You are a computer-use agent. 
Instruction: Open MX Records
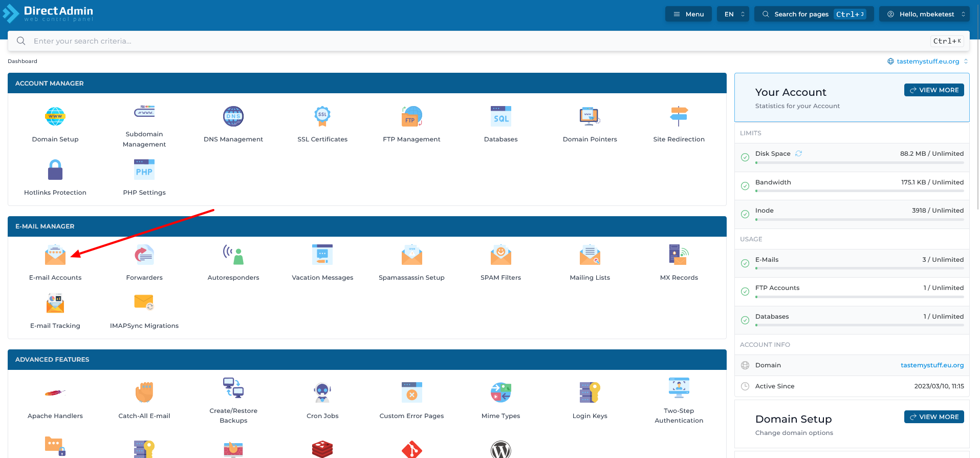click(679, 255)
